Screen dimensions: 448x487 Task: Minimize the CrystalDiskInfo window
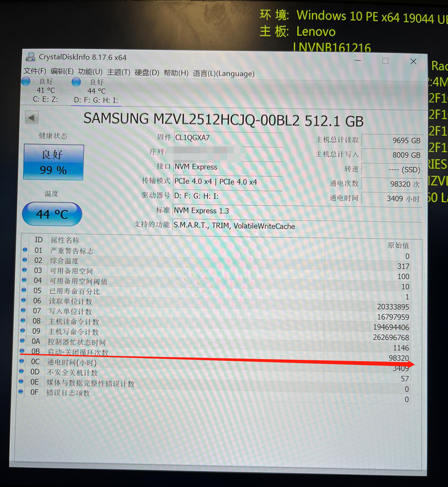click(x=358, y=60)
